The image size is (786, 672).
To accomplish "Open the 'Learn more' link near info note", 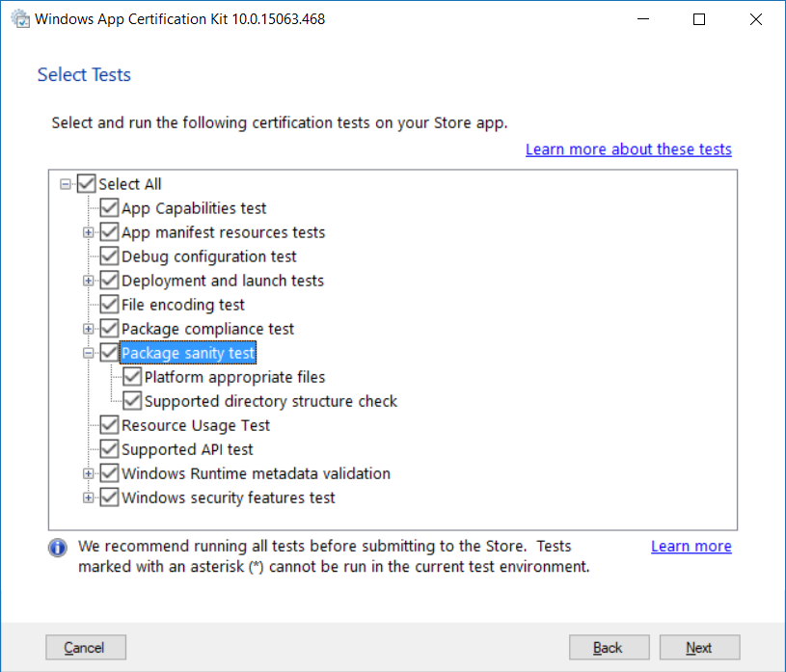I will click(691, 547).
